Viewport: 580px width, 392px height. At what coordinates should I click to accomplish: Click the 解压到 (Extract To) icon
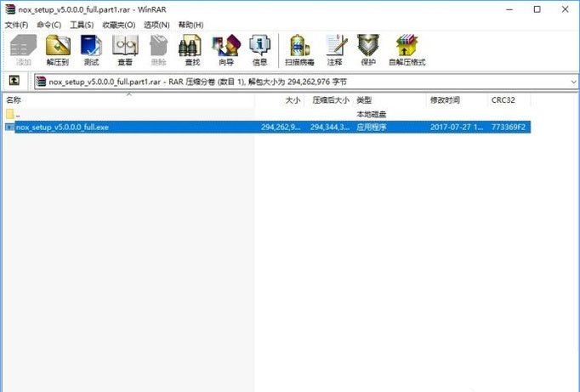58,50
